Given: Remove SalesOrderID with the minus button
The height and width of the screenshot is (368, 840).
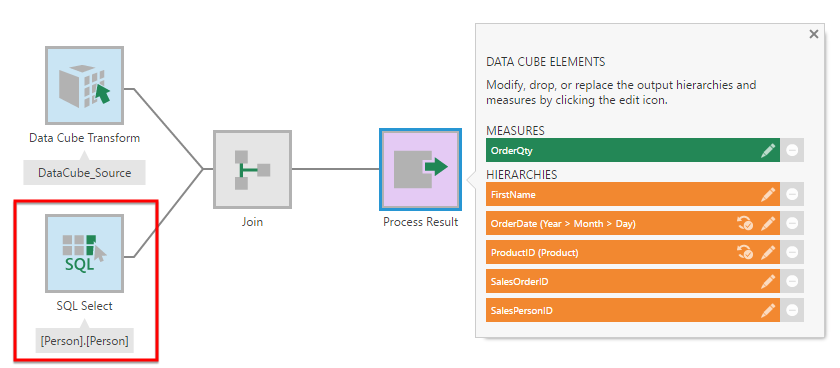Looking at the screenshot, I should tap(792, 281).
